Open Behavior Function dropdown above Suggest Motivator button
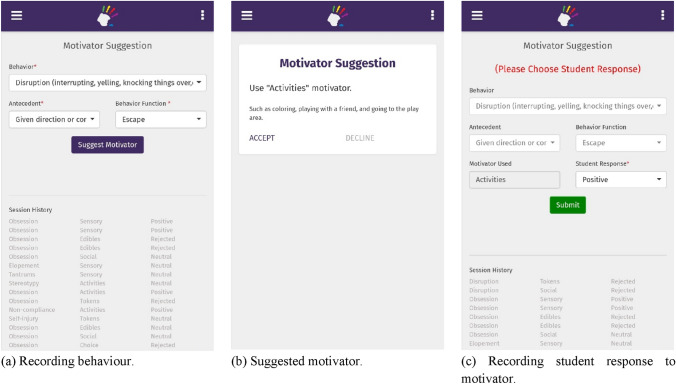The image size is (676, 384). click(161, 119)
